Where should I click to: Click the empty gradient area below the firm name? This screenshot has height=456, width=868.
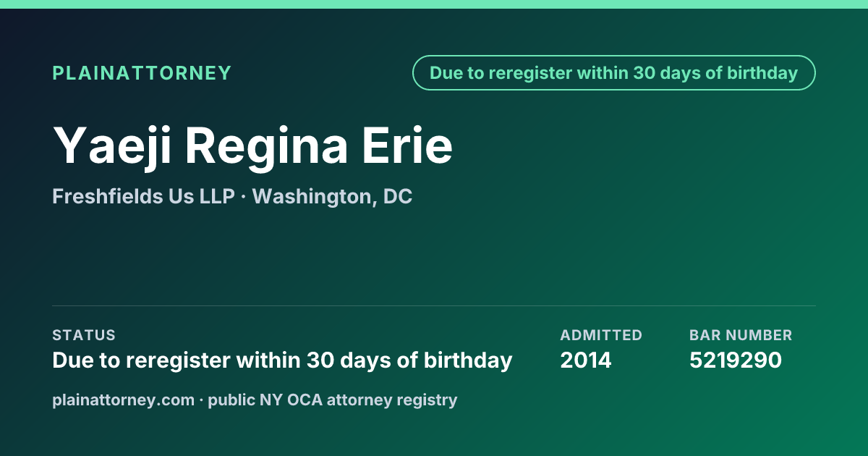tap(434, 257)
